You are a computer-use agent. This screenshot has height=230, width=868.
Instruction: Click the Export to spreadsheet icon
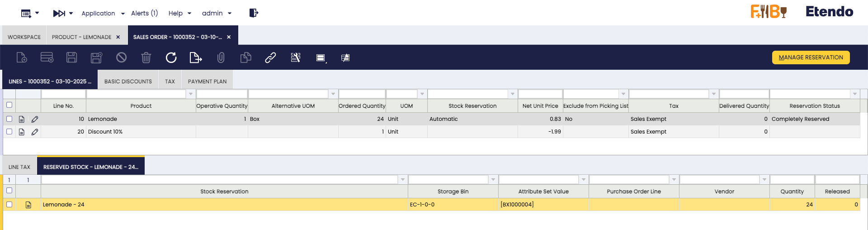pyautogui.click(x=195, y=57)
